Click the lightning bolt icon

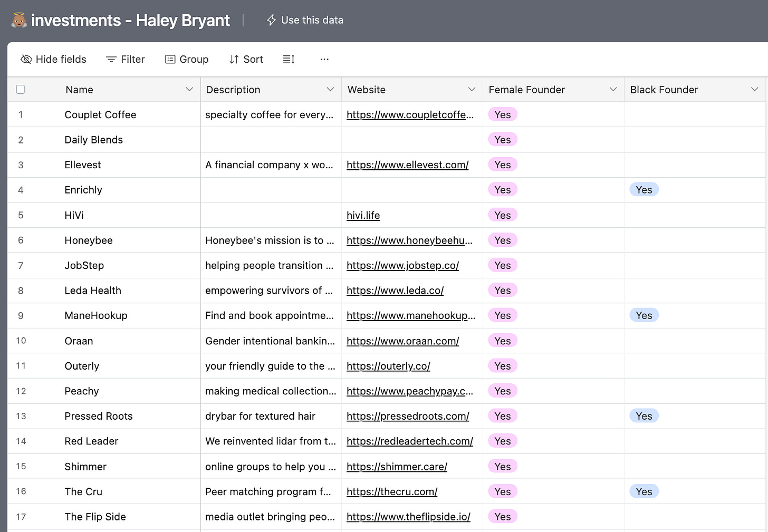[x=271, y=20]
